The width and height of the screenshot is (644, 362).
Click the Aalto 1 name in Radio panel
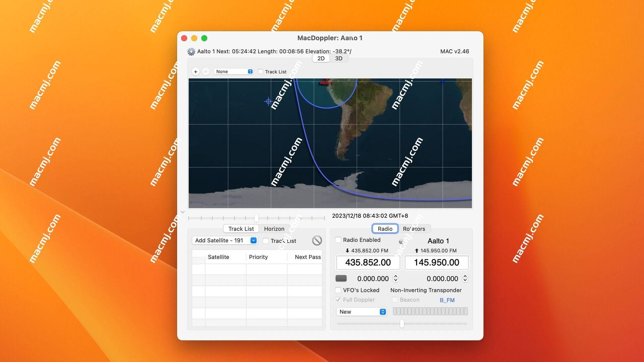pos(438,241)
